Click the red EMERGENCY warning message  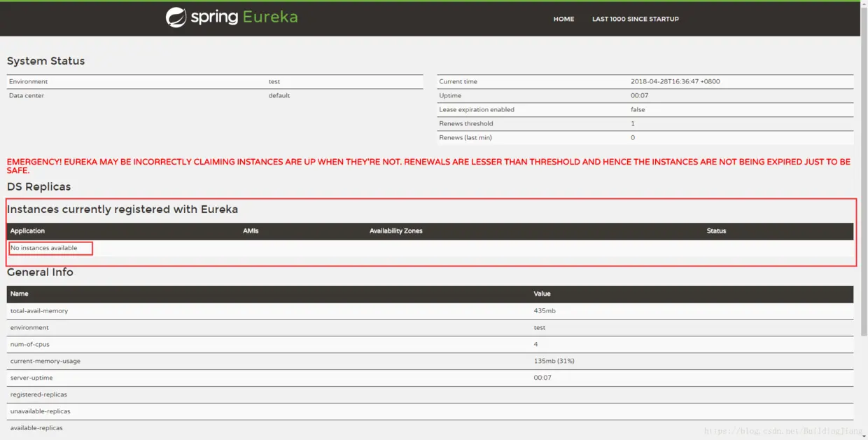pyautogui.click(x=428, y=166)
